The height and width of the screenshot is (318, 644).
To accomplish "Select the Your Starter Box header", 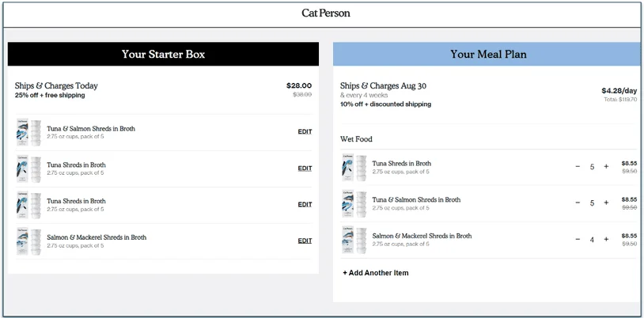I will click(x=163, y=54).
